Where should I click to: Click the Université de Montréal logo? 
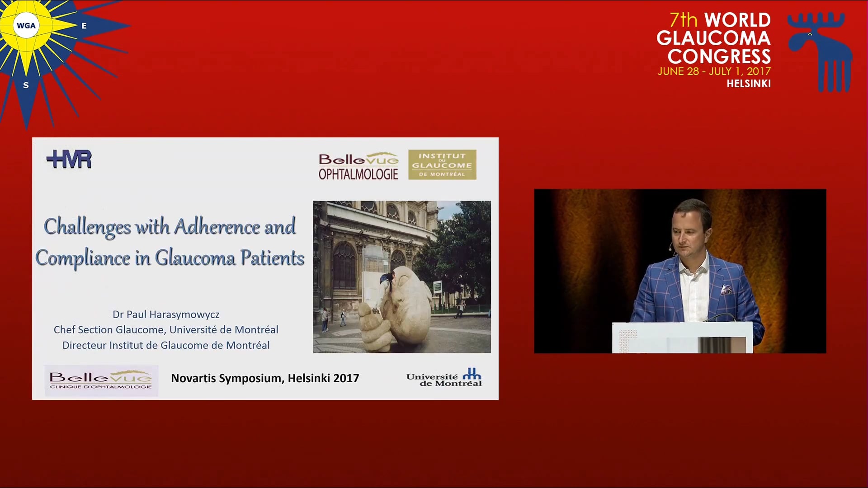(443, 378)
